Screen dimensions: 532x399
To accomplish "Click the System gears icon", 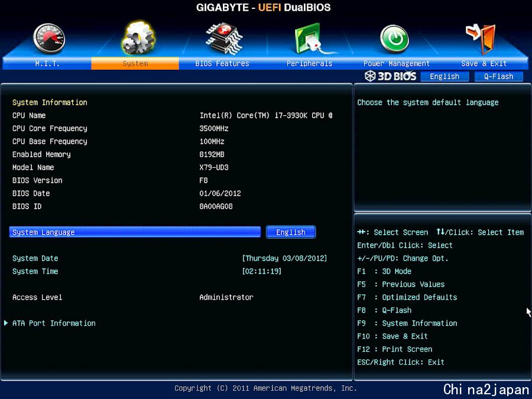I will pos(138,38).
